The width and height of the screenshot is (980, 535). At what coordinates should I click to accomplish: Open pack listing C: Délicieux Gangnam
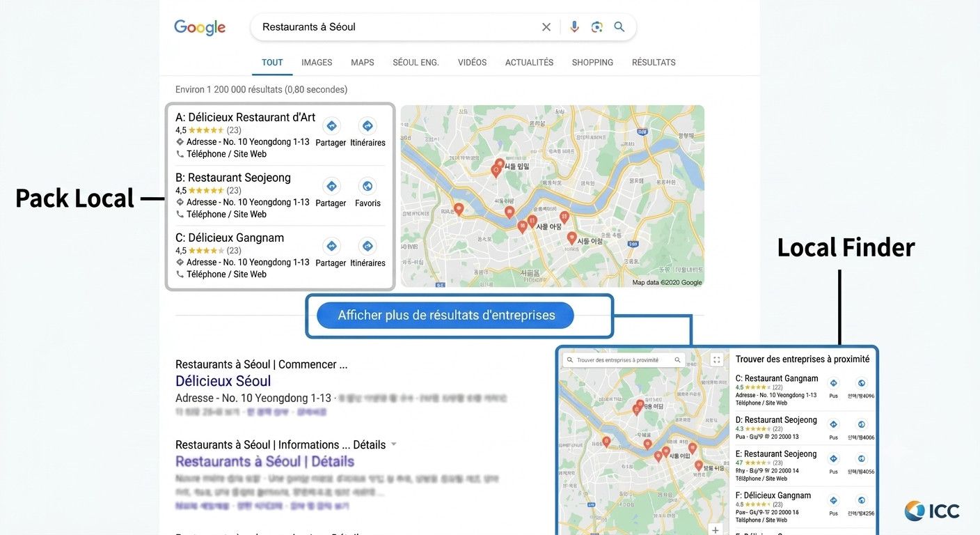230,238
